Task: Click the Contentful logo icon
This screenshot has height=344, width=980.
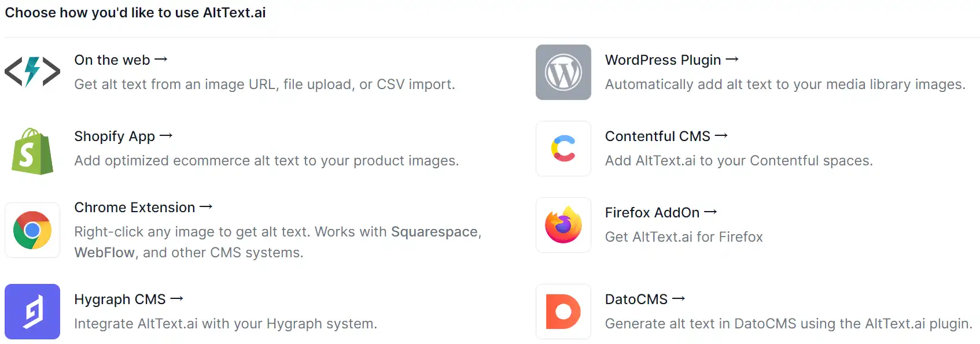Action: [563, 149]
